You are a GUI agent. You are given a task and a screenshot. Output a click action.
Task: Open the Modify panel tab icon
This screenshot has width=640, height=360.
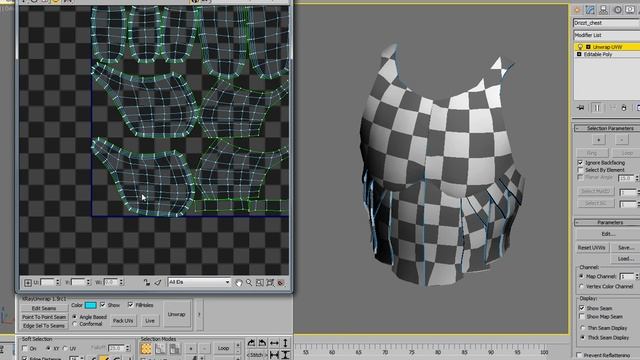tap(590, 10)
